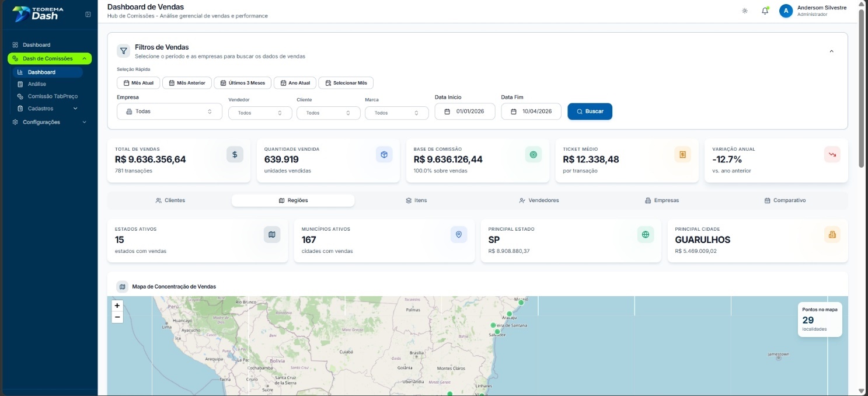The image size is (868, 396).
Task: Click the globe icon in Principal Estado
Action: pyautogui.click(x=646, y=234)
